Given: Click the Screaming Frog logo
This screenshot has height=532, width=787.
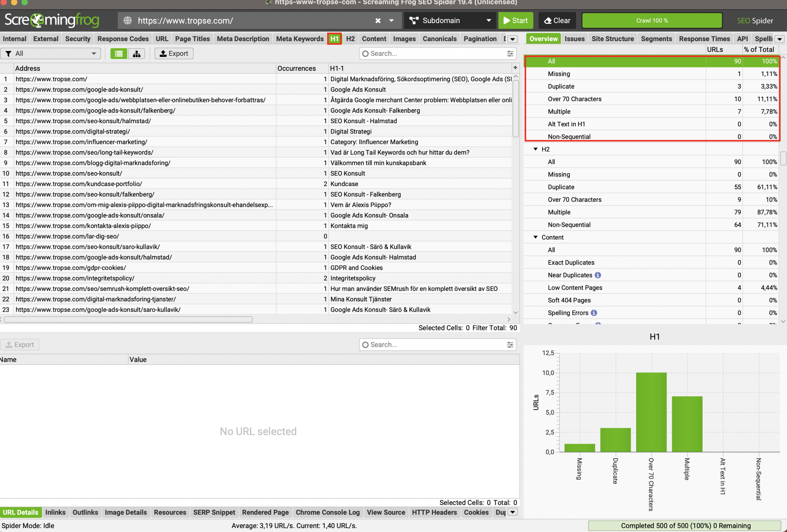Looking at the screenshot, I should pos(52,20).
